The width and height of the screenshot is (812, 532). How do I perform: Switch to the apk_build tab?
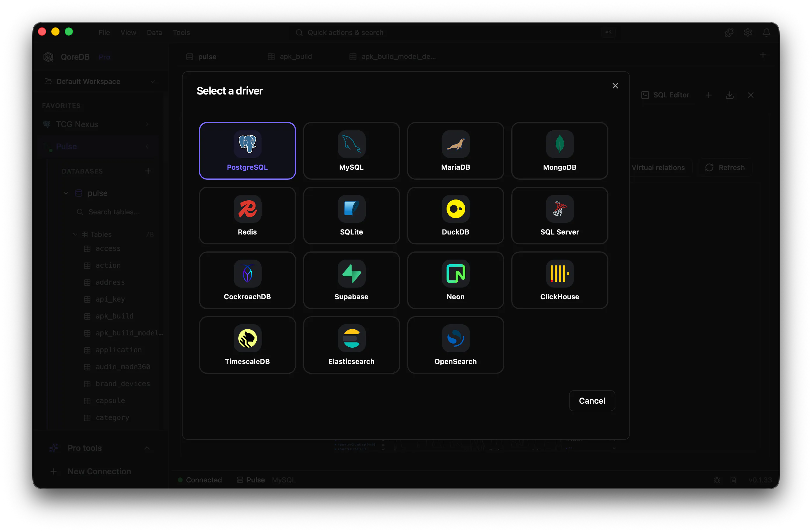pyautogui.click(x=290, y=57)
